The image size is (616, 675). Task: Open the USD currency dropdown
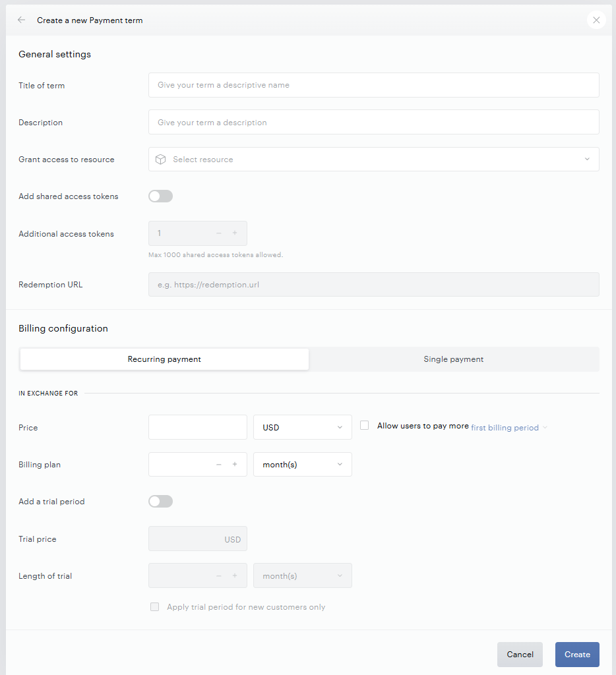tap(303, 427)
